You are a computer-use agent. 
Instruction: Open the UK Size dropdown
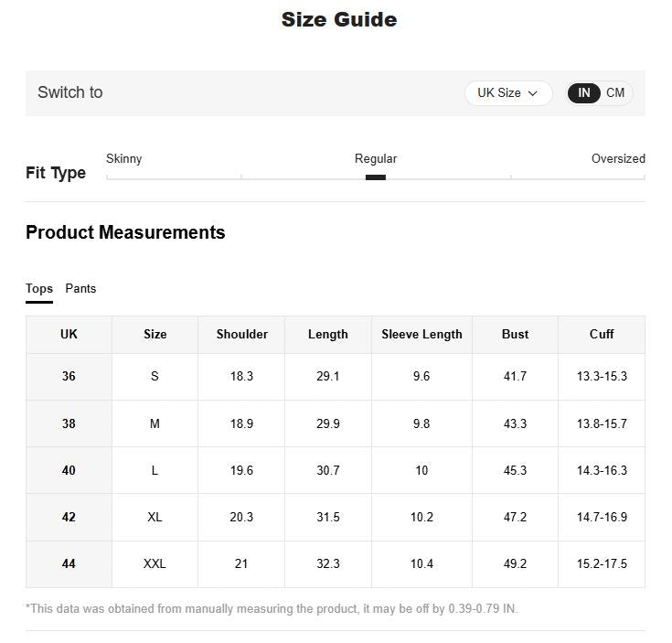508,93
